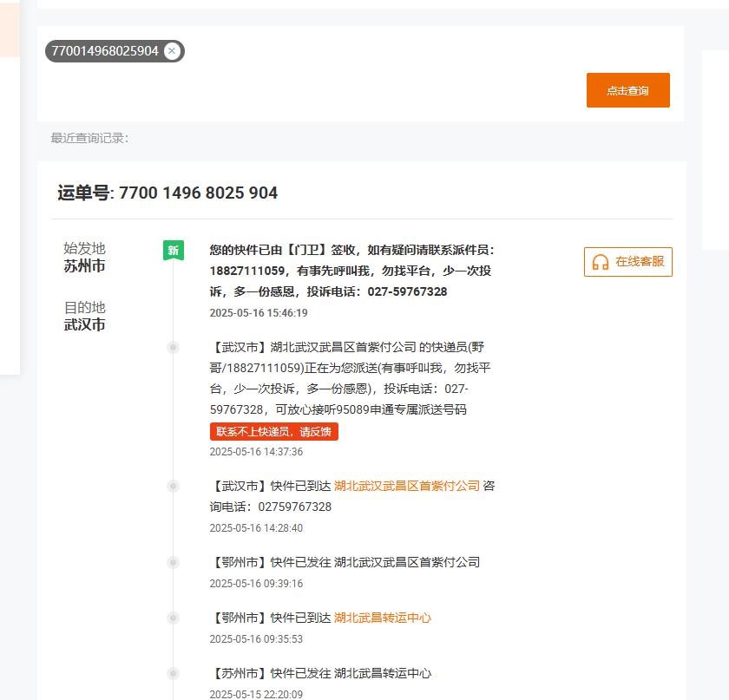The height and width of the screenshot is (700, 729).
Task: Click timeline dot for 苏州市 dispatch entry
Action: tap(173, 673)
